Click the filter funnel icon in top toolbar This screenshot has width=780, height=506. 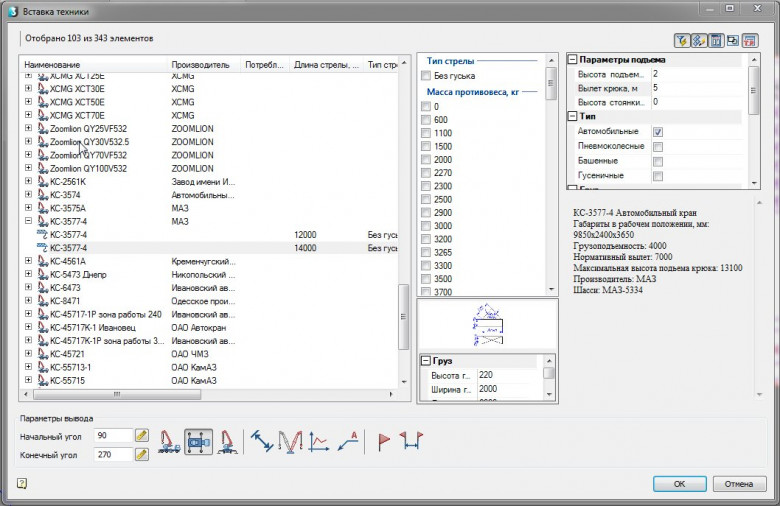pyautogui.click(x=682, y=41)
